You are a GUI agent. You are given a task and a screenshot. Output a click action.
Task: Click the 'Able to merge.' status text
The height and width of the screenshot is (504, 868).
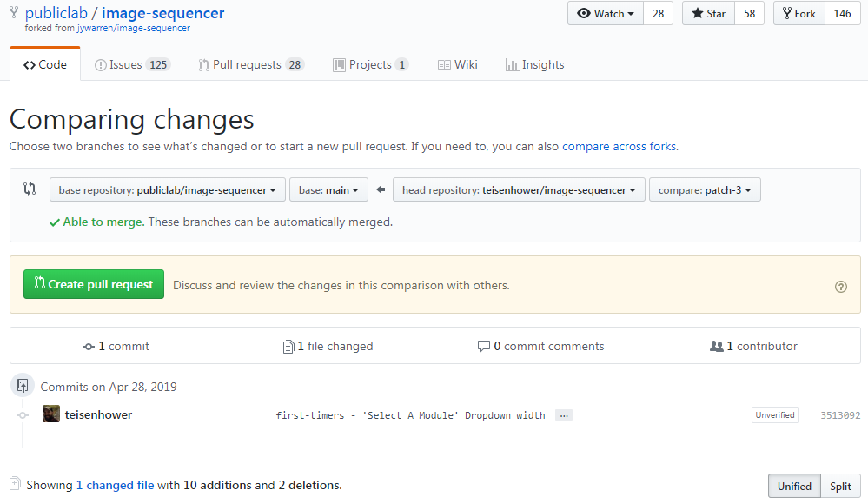point(103,222)
